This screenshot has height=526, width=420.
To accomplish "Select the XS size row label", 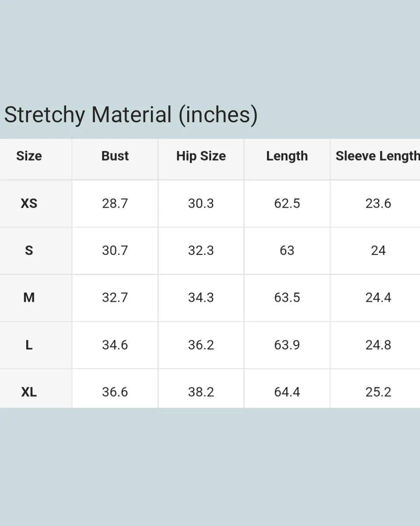I will tap(29, 204).
